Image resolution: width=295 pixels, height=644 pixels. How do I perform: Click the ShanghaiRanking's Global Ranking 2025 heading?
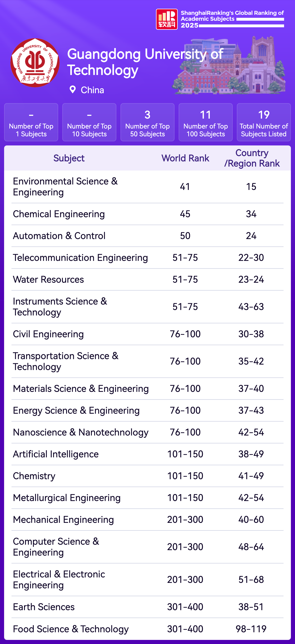pyautogui.click(x=232, y=19)
